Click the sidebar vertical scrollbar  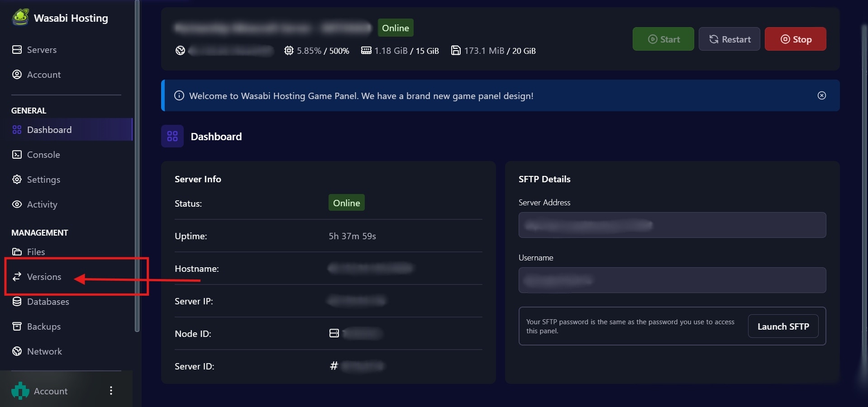click(x=137, y=166)
